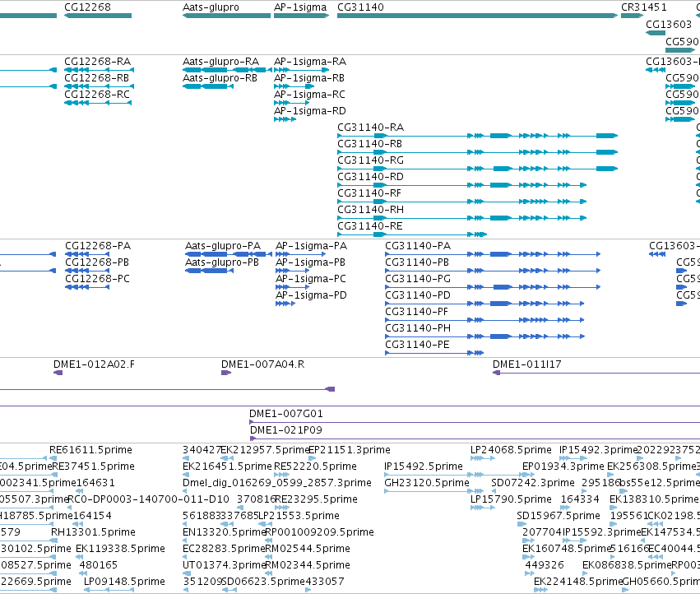The width and height of the screenshot is (700, 594).
Task: Select EST GH23120.5prime
Action: coord(427,483)
